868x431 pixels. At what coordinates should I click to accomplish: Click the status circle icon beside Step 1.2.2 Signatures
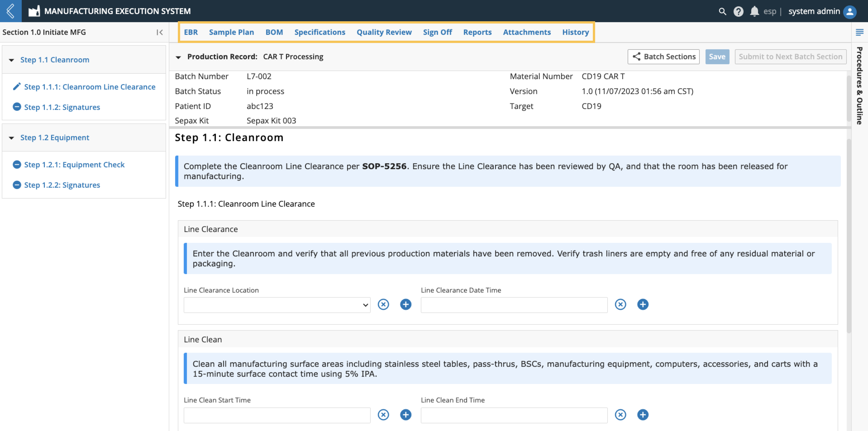click(x=17, y=185)
